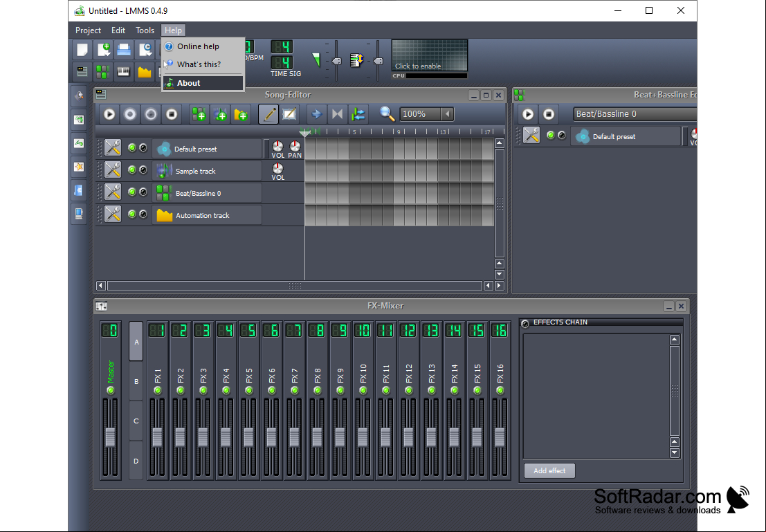Mute FX 1 channel in FX-Mixer

point(157,390)
